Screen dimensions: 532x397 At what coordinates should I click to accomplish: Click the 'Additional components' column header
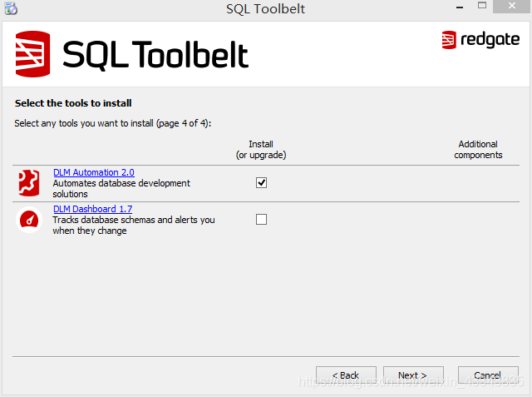click(x=478, y=150)
